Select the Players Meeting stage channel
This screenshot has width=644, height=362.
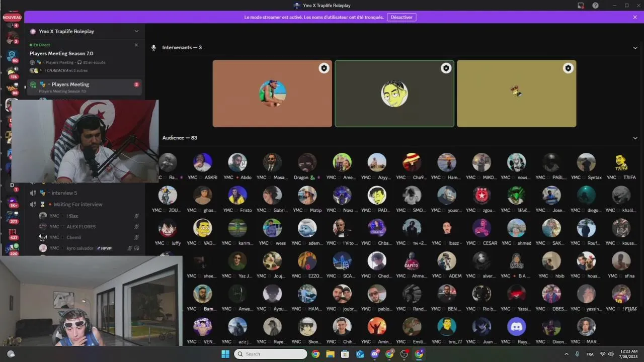pos(85,87)
